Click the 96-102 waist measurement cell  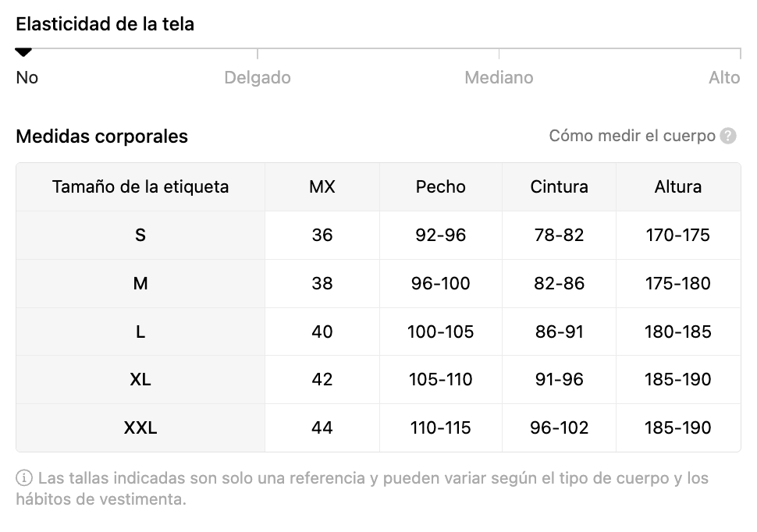(x=560, y=428)
